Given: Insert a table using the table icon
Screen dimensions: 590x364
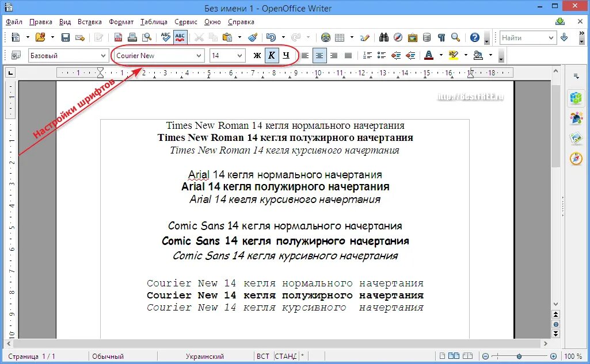Looking at the screenshot, I should click(340, 37).
